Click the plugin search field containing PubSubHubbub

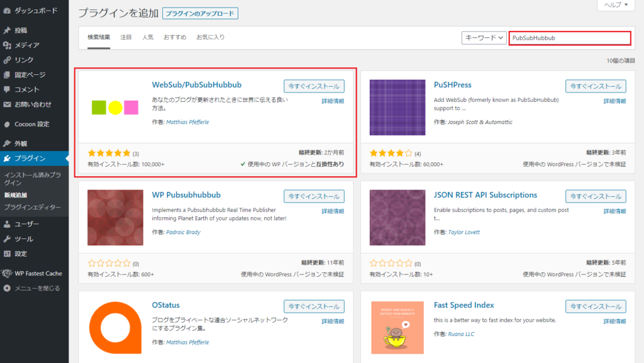pos(570,38)
